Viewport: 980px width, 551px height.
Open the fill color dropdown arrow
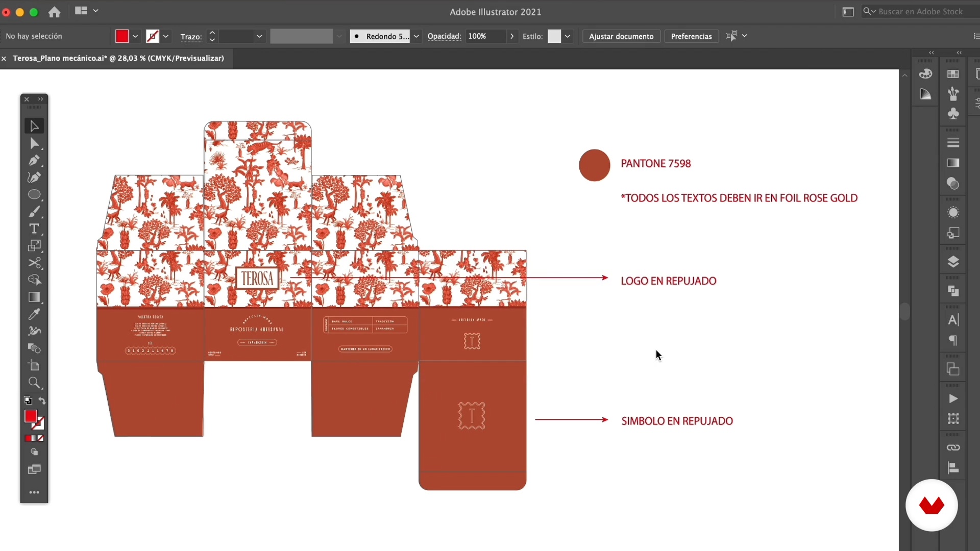click(135, 36)
